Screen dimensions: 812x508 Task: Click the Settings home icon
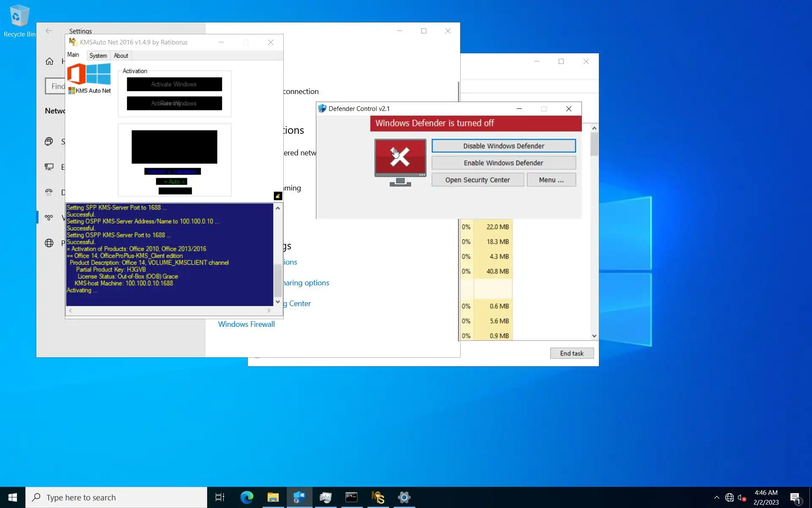[x=49, y=61]
